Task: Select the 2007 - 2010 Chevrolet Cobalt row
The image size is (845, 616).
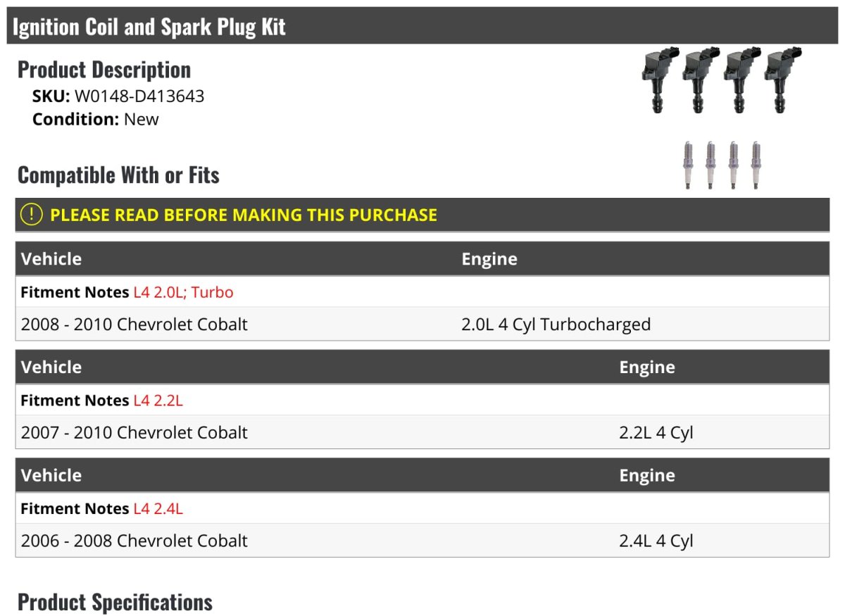Action: [134, 432]
